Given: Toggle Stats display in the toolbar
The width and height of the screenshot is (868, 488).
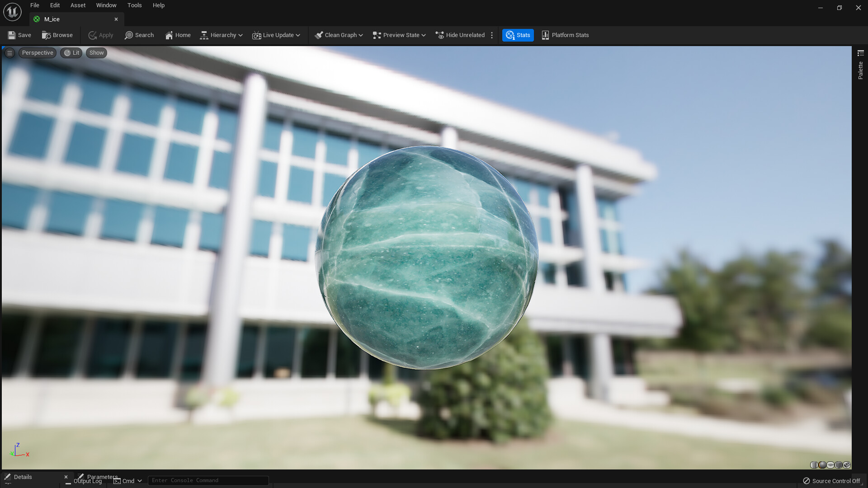Looking at the screenshot, I should click(x=518, y=35).
